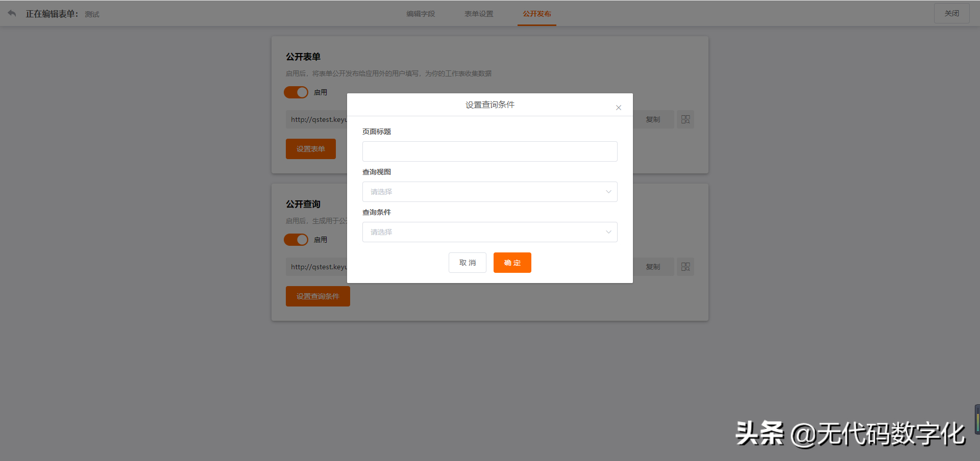Copy the 公开表单 link with 复制
This screenshot has height=461, width=980.
(653, 119)
